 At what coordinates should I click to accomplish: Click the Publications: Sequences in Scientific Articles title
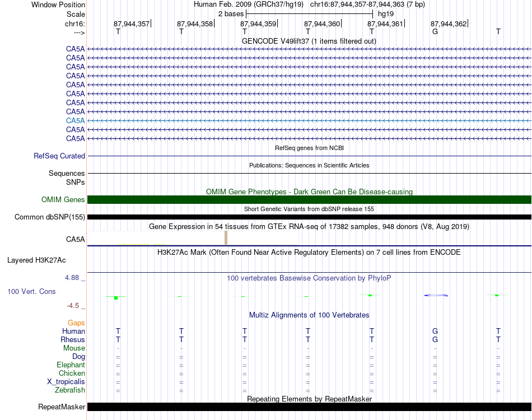click(x=309, y=165)
